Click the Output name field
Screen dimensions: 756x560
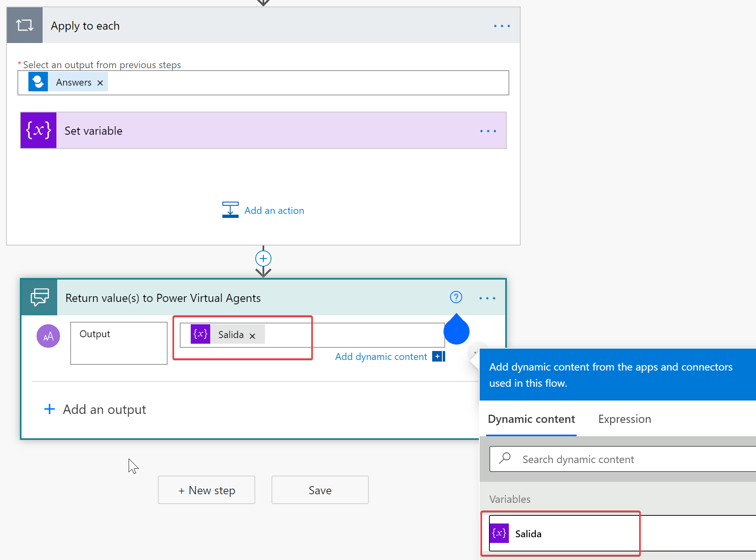click(118, 343)
